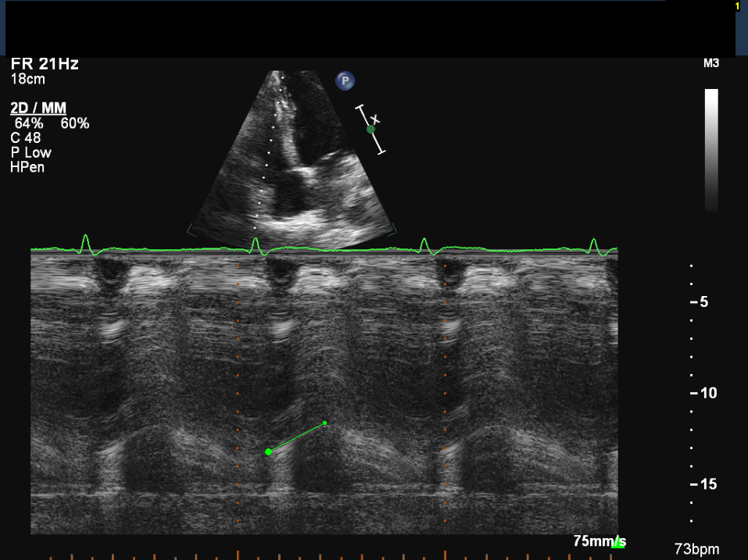Click the 2D / MM mode label

38,108
